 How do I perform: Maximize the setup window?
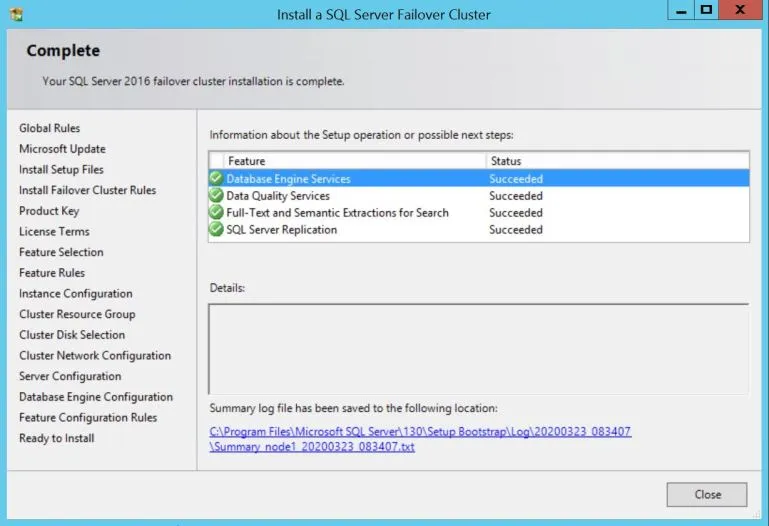click(x=706, y=10)
